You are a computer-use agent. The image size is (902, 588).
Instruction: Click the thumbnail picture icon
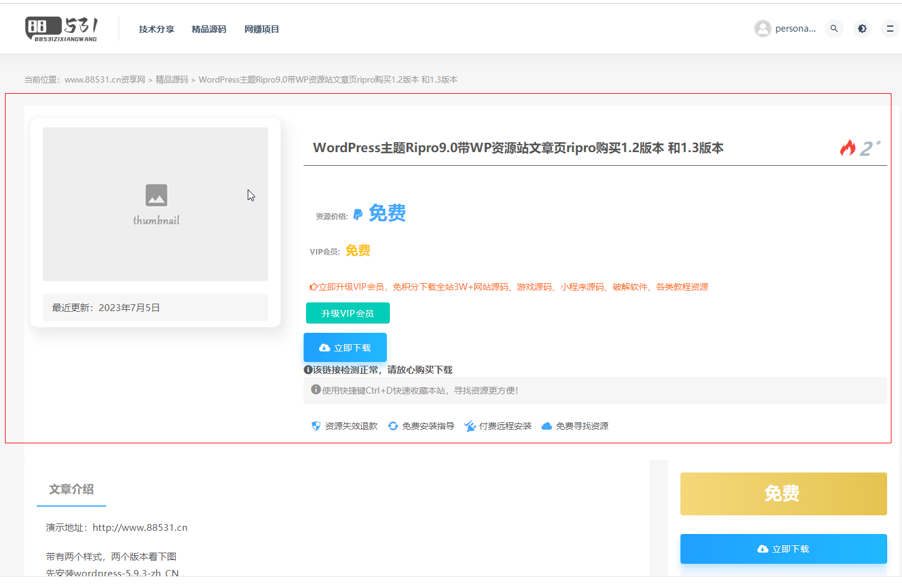156,195
